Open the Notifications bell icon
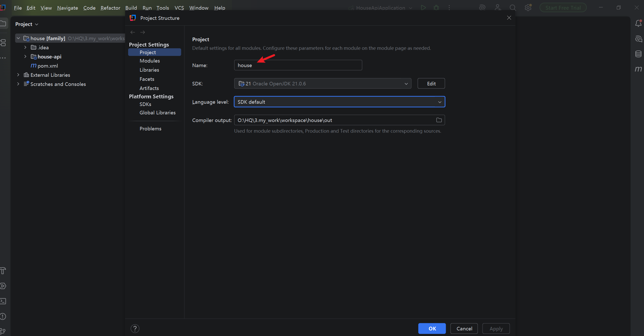 tap(638, 23)
